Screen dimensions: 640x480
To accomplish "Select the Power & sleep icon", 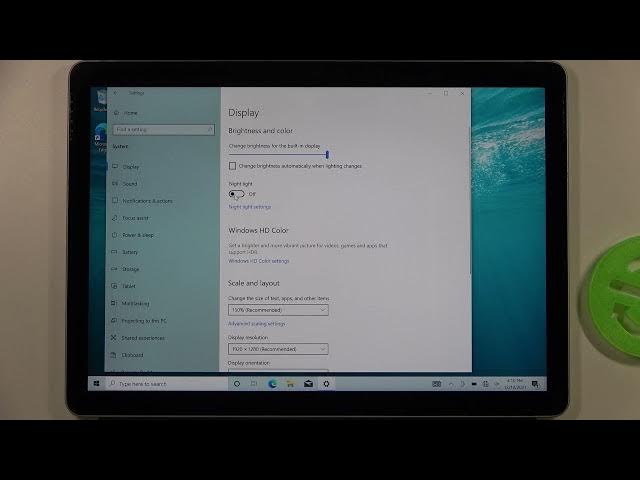I will (x=115, y=235).
